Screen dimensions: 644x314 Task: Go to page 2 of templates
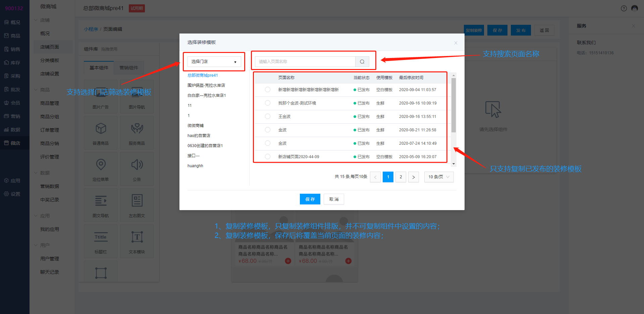tap(400, 177)
